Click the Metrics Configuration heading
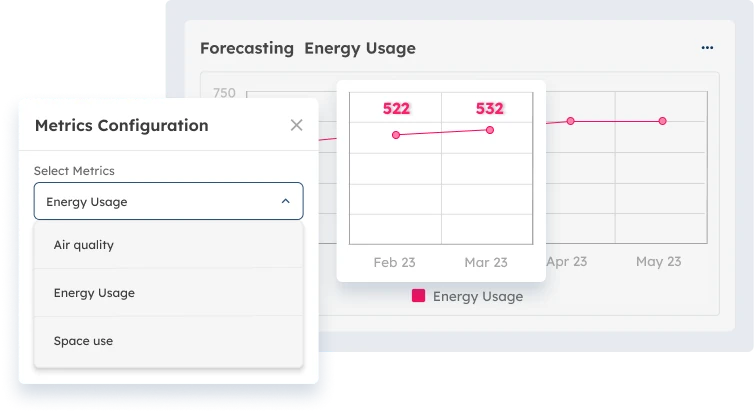754x414 pixels. tap(121, 125)
